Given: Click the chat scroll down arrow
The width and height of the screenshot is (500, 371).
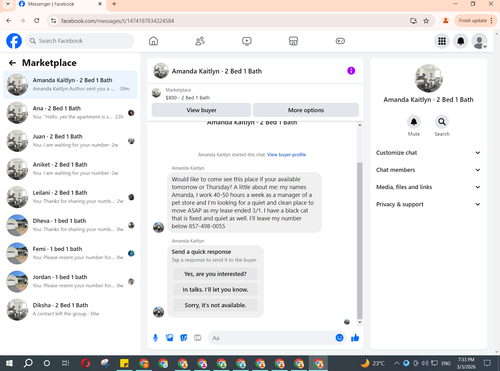Looking at the screenshot, I should (x=360, y=322).
